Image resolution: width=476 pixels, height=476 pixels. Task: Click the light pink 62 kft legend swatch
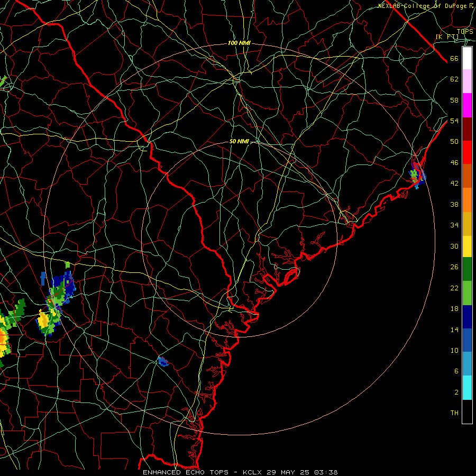tap(467, 81)
